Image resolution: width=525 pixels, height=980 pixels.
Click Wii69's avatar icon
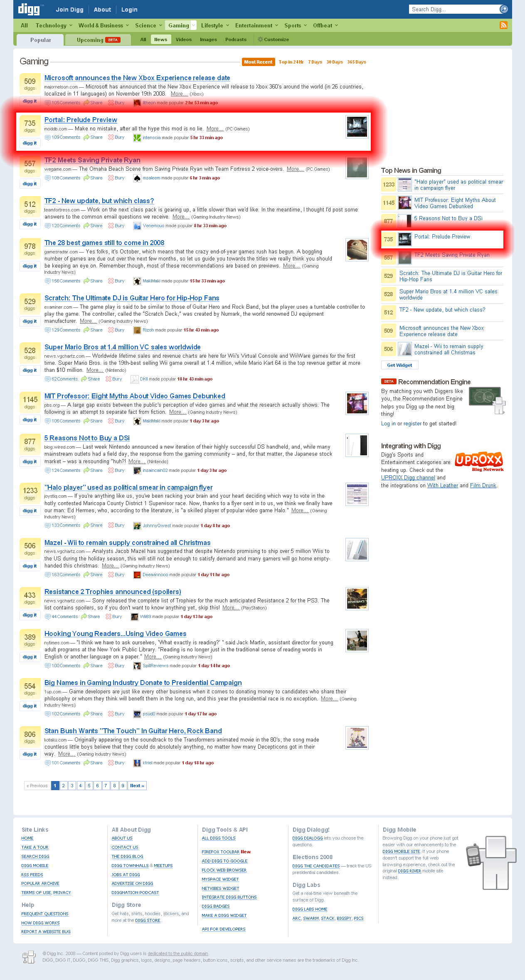(134, 616)
